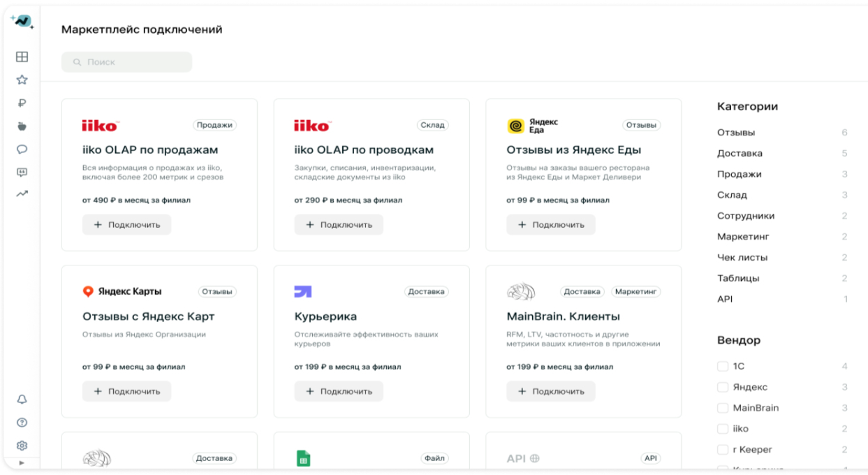The width and height of the screenshot is (868, 475).
Task: Tick the MainBrain vendor checkbox
Action: click(x=723, y=408)
